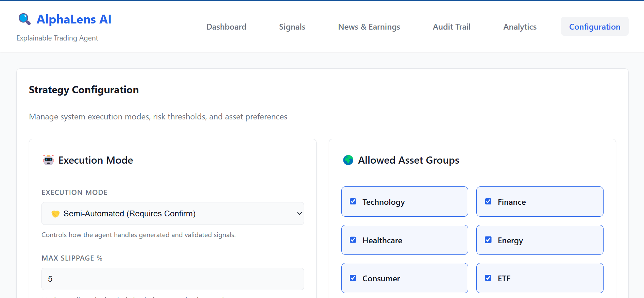Click the robot icon beside Execution Mode
This screenshot has height=298, width=644.
49,160
